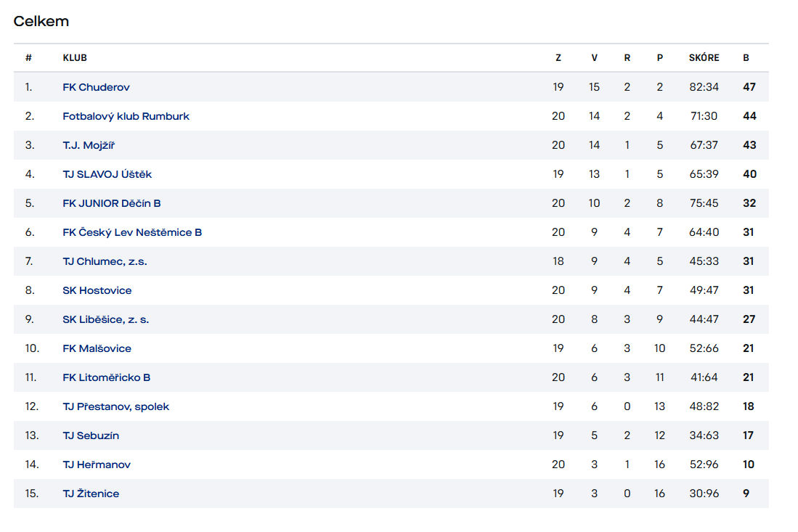
Task: Open TJ Chlumec, z.s. club page
Action: pos(105,261)
